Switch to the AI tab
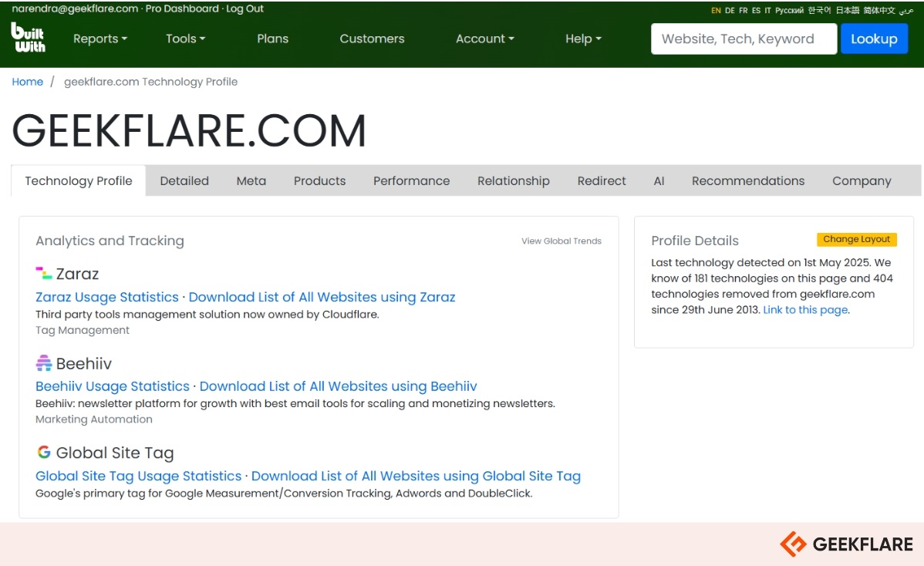This screenshot has width=924, height=566. pos(659,180)
